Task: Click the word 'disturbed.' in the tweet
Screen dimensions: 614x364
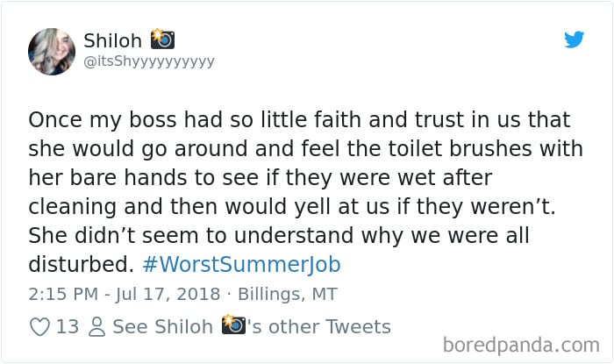Action: pos(79,265)
